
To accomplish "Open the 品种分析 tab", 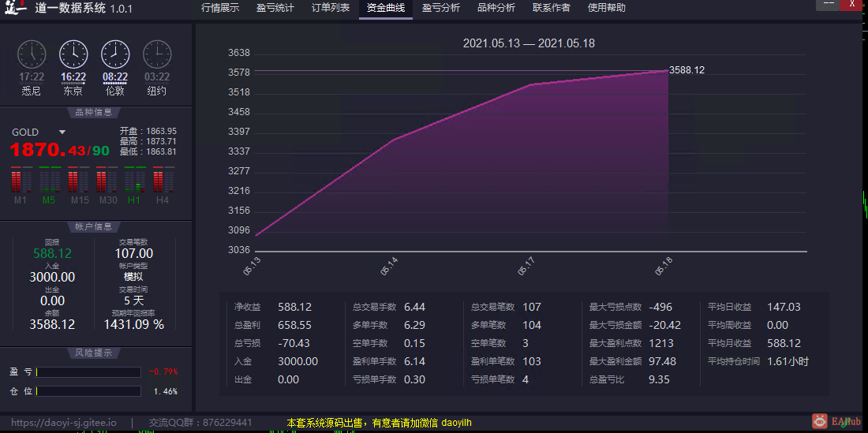I will (x=496, y=9).
